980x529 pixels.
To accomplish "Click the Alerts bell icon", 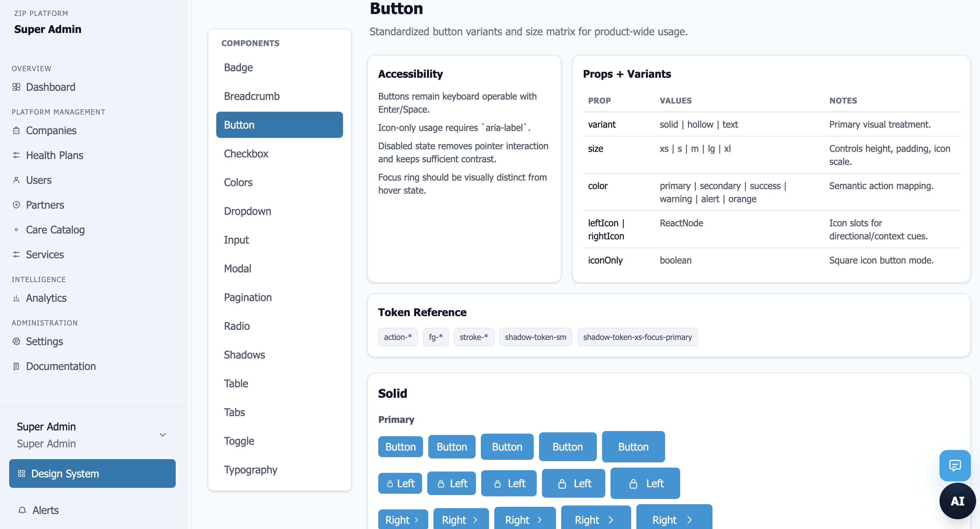I will [x=22, y=510].
